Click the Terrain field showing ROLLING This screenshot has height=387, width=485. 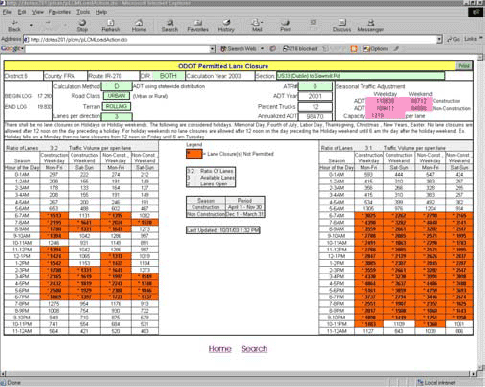click(116, 106)
